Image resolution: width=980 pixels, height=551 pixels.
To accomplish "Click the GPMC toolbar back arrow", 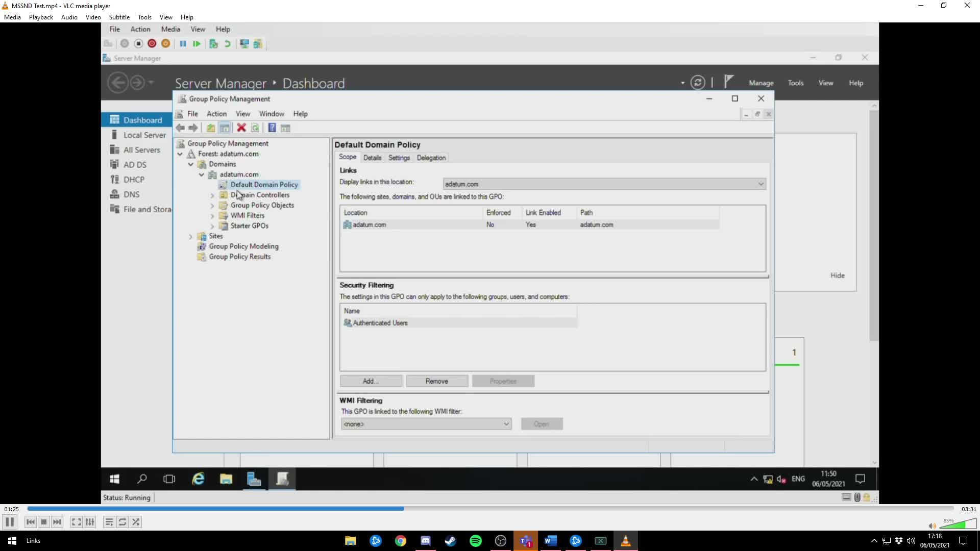I will click(x=180, y=128).
